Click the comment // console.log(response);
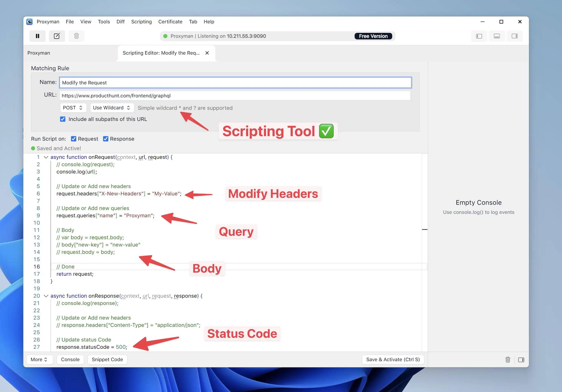 tap(87, 303)
